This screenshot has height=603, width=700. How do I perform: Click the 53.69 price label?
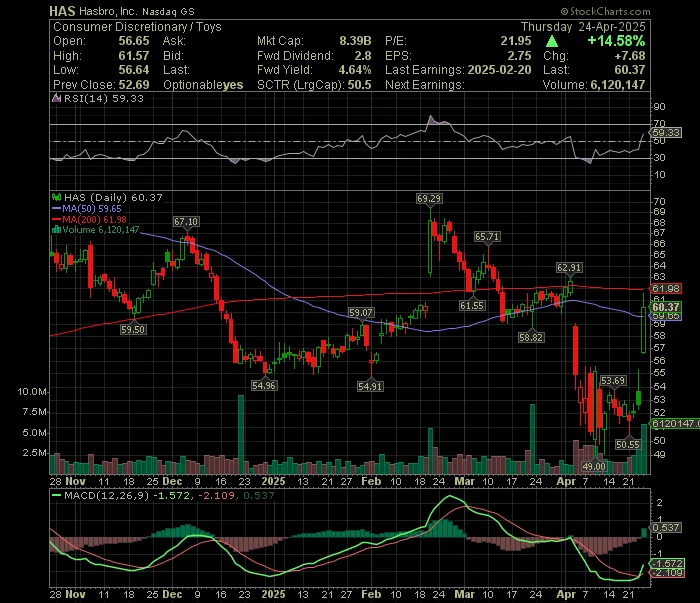click(613, 381)
